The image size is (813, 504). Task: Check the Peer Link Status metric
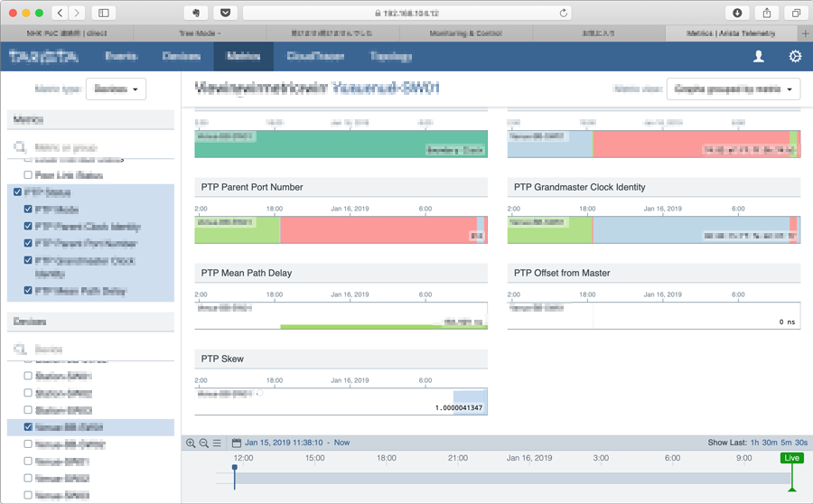28,174
